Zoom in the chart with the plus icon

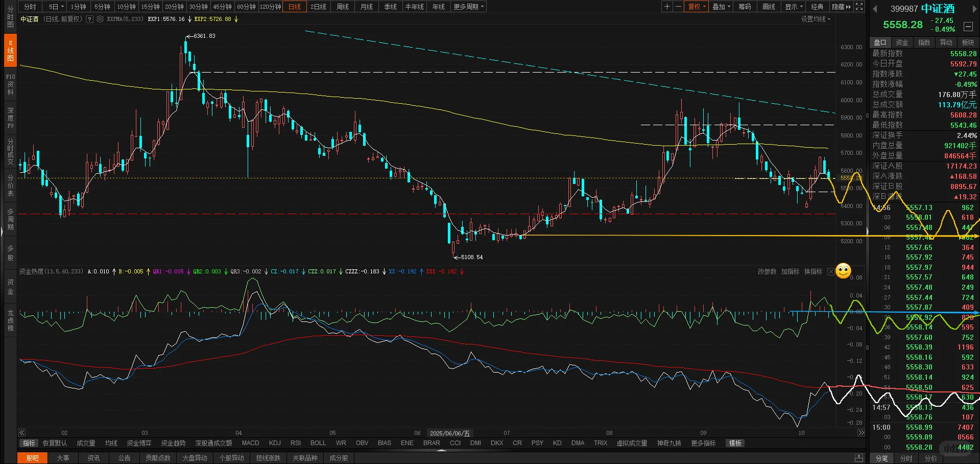[x=667, y=7]
